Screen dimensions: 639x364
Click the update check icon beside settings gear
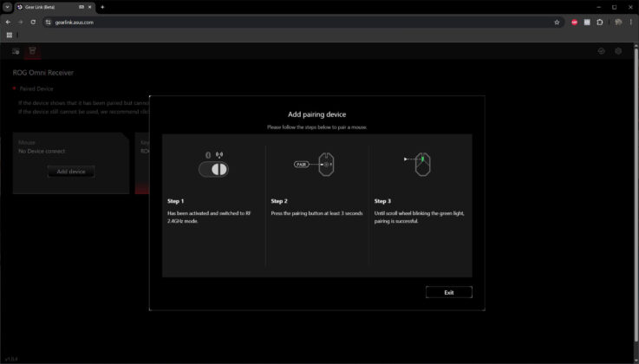601,51
